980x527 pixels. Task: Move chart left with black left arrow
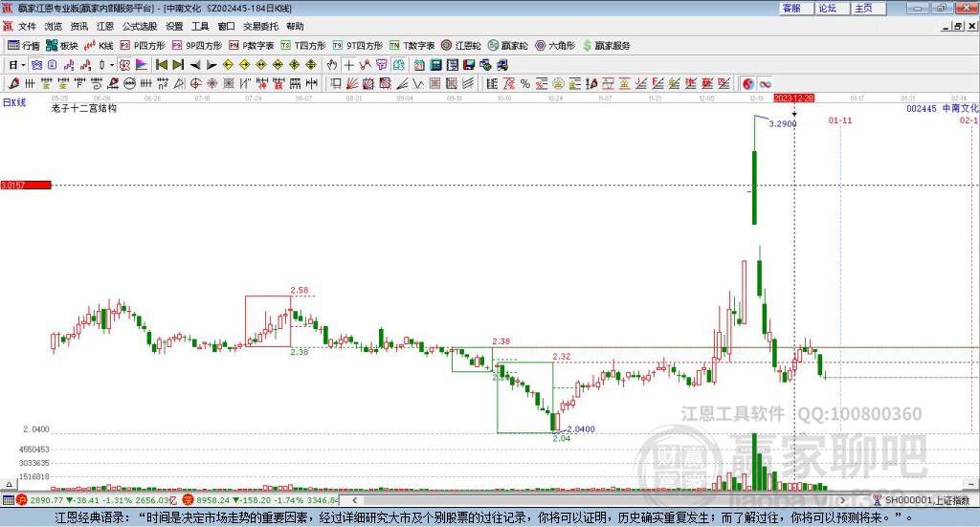click(x=195, y=65)
